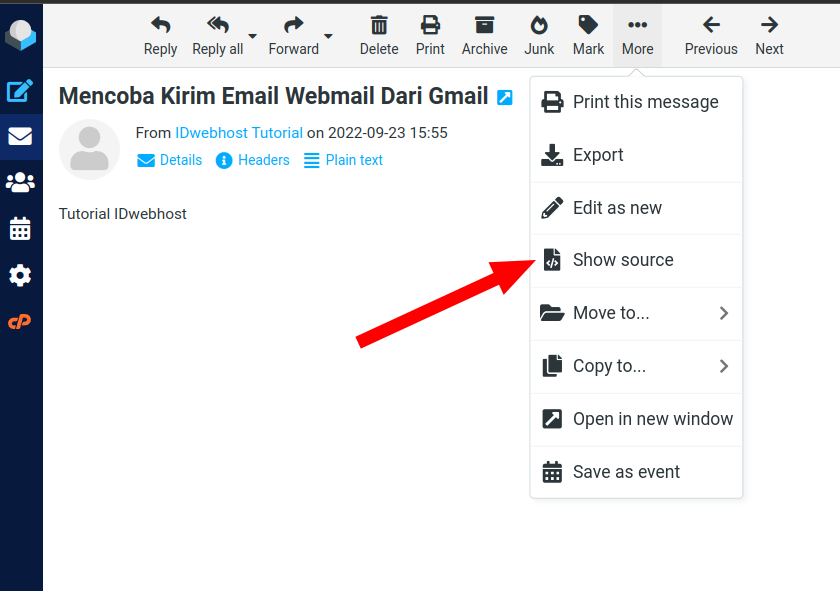Select Open in new window menu entry

click(636, 419)
